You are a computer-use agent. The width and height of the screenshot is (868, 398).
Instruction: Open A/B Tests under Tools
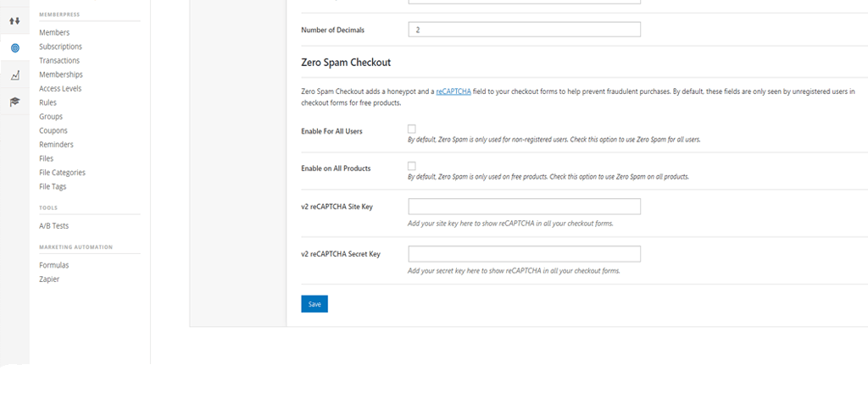click(x=54, y=226)
